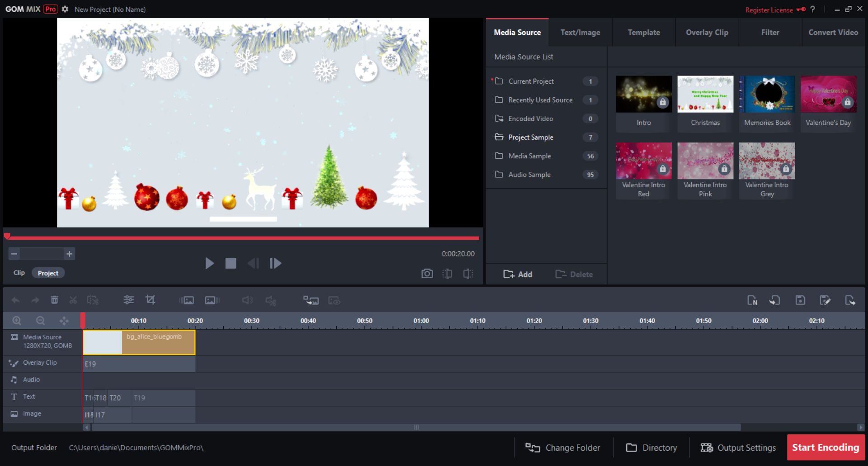Open the Overlay Clip tab
This screenshot has height=466, width=868.
pos(707,32)
